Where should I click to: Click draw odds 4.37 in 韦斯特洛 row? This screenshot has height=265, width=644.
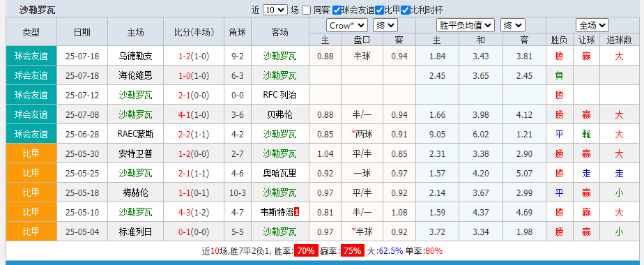tap(480, 213)
